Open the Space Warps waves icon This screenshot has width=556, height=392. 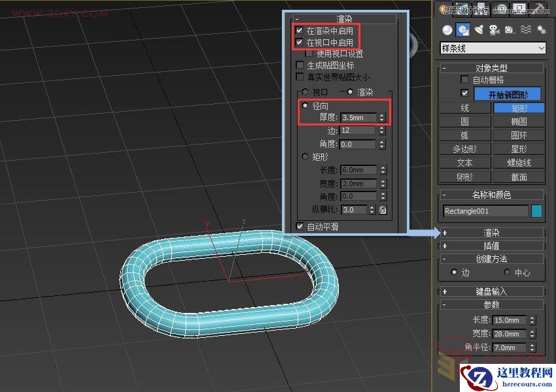coord(525,30)
